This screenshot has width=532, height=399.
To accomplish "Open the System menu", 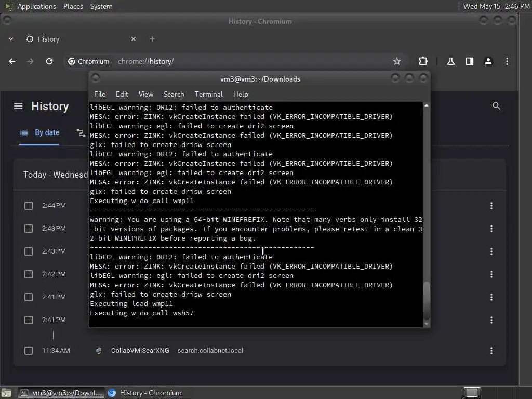I will click(x=101, y=6).
